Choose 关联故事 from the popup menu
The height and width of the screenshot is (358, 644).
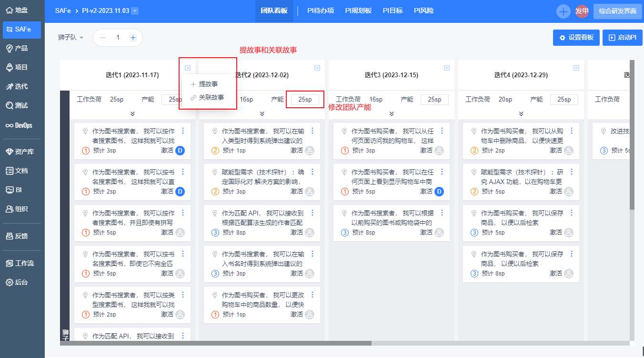pyautogui.click(x=211, y=97)
